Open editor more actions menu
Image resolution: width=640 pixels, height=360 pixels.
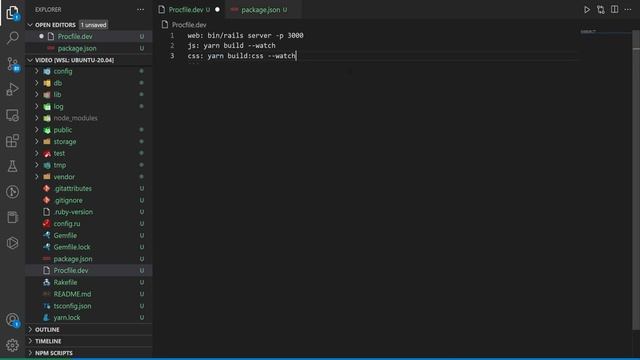pos(628,9)
